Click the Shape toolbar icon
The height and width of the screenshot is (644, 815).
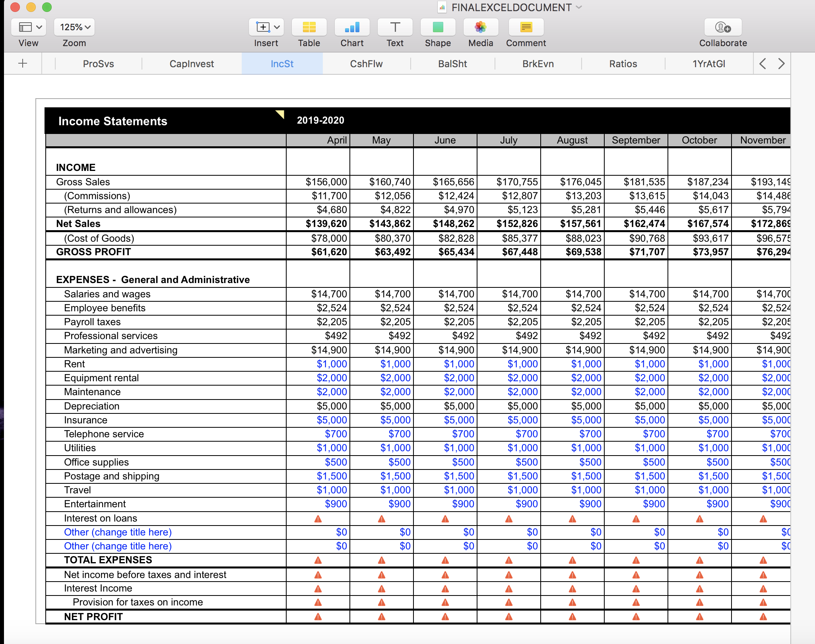438,27
